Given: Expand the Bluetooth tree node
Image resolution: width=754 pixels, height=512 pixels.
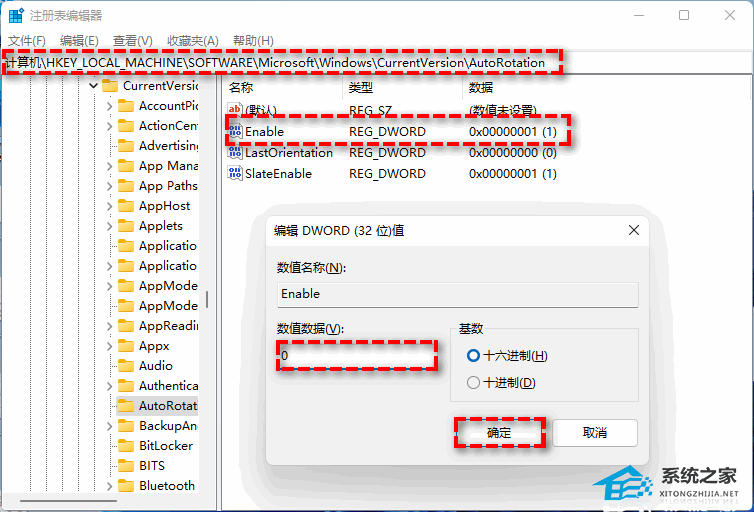Looking at the screenshot, I should (109, 486).
